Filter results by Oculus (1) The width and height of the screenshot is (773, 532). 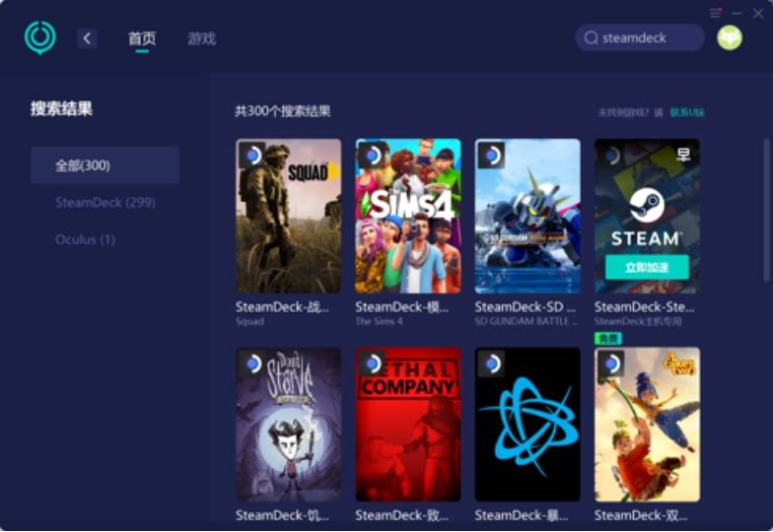pos(85,239)
